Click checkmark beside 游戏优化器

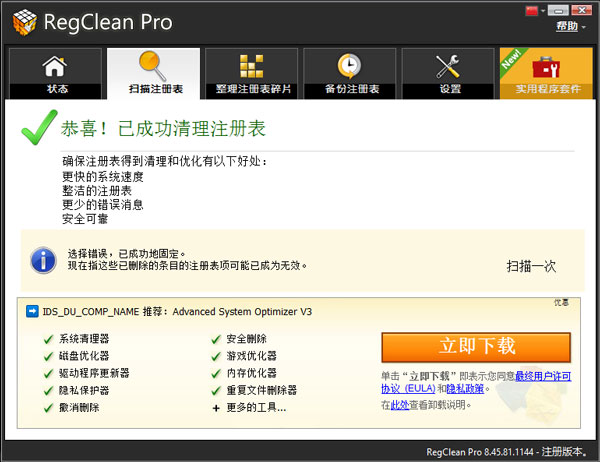pos(216,356)
